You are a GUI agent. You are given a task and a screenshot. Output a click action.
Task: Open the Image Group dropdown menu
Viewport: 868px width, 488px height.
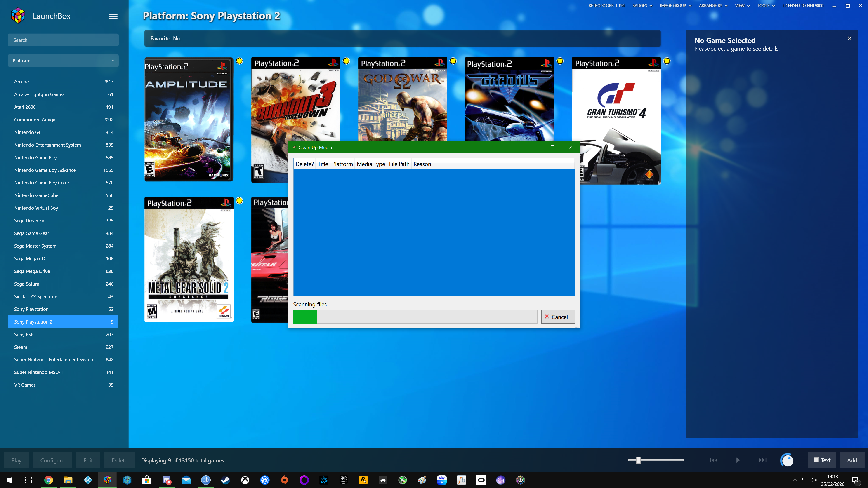point(675,5)
